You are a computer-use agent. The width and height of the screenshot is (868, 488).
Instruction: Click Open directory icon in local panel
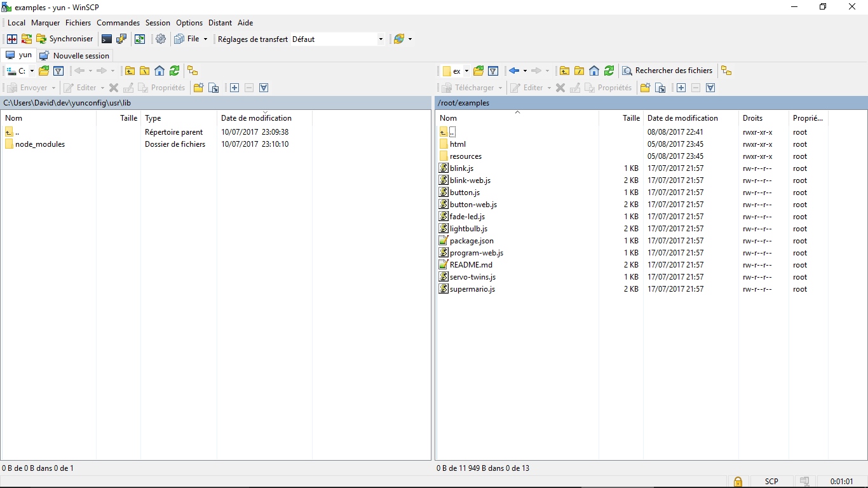(44, 71)
